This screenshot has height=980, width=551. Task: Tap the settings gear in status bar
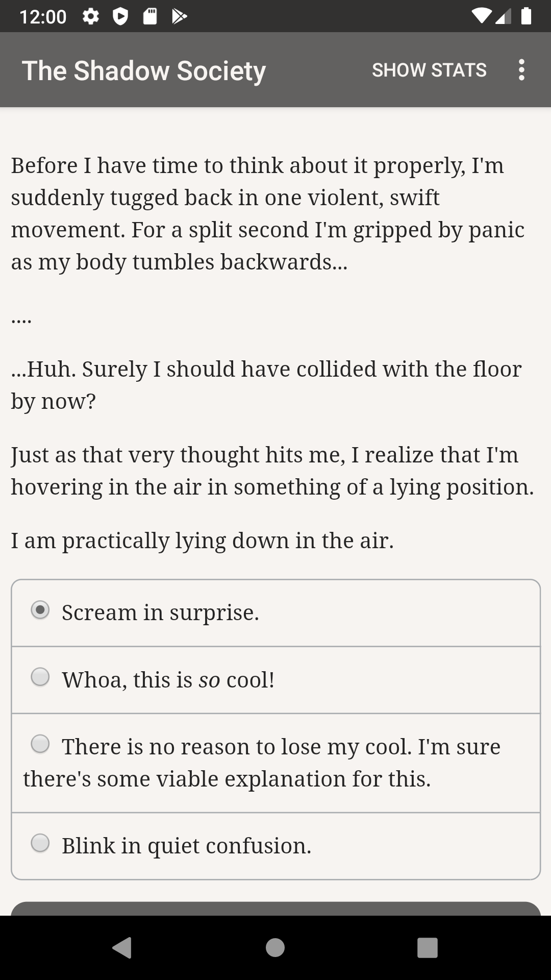pos(91,17)
